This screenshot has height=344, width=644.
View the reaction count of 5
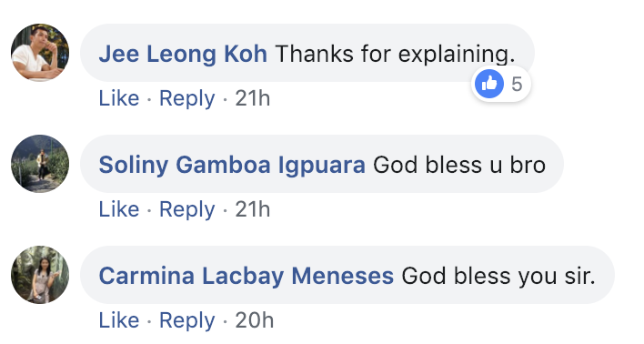517,85
